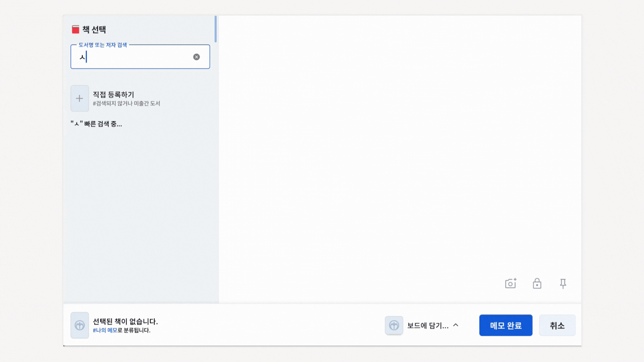Open the 보드에 담기... dropdown
This screenshot has width=644, height=362.
pyautogui.click(x=428, y=325)
